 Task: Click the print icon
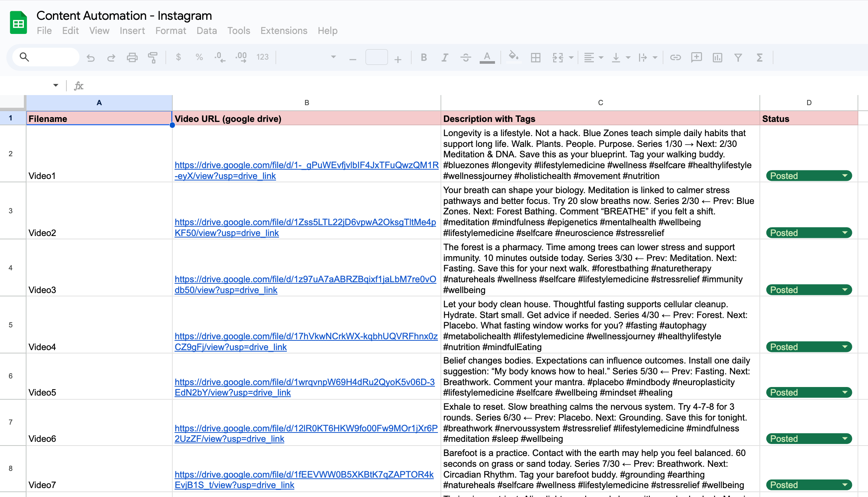coord(132,57)
